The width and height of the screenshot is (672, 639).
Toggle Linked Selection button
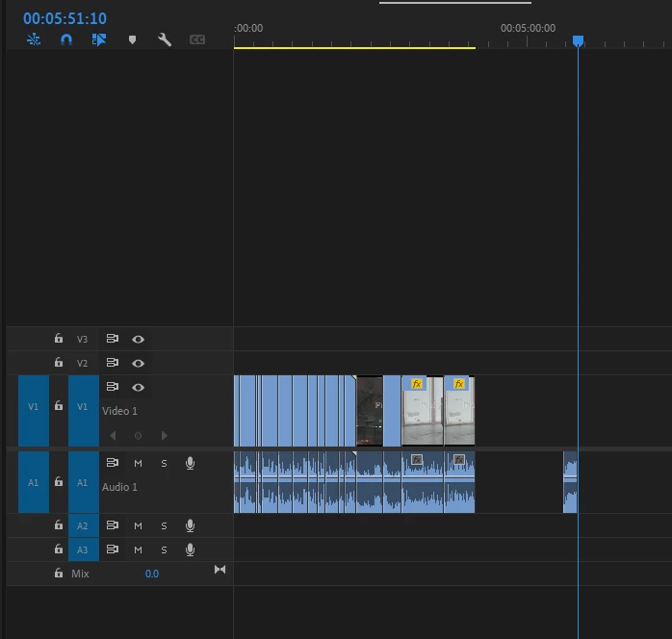tap(99, 39)
